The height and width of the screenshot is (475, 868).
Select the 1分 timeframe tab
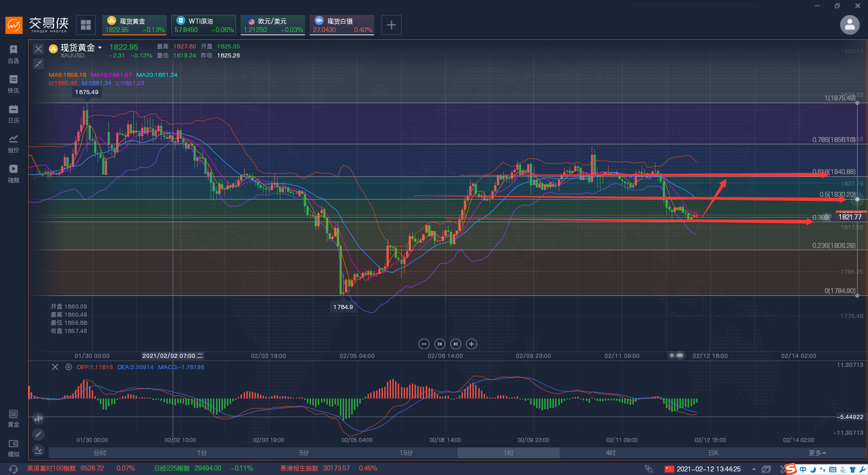tap(202, 453)
